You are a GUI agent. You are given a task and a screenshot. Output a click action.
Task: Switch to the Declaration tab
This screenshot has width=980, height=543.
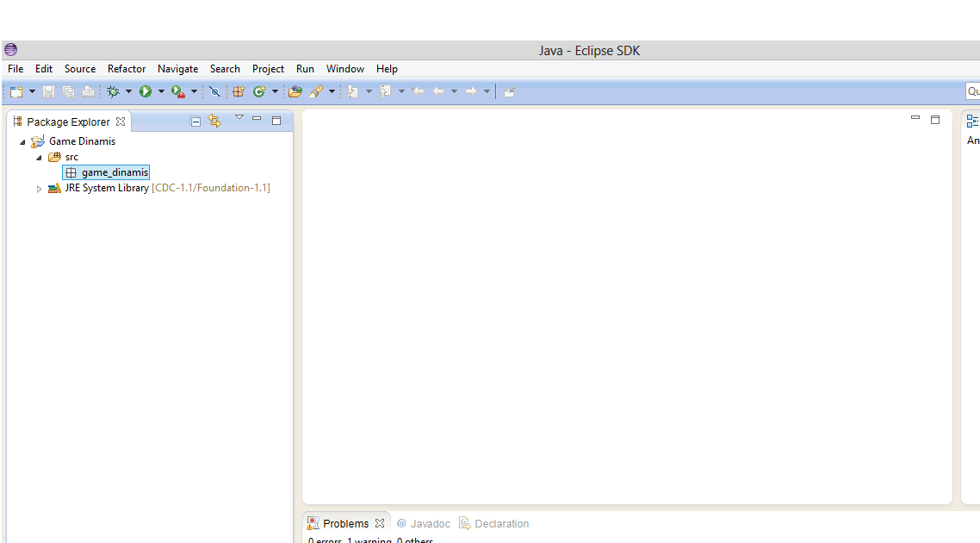(x=493, y=524)
